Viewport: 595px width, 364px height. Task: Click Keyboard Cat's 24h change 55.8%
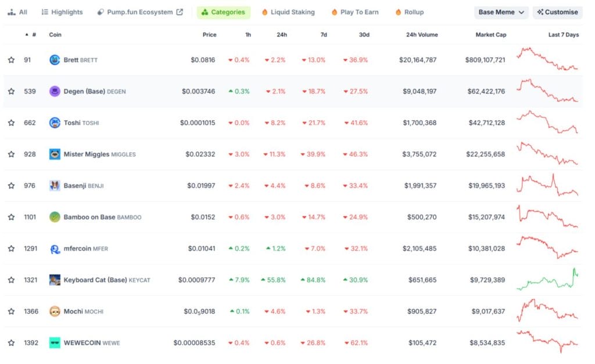273,280
